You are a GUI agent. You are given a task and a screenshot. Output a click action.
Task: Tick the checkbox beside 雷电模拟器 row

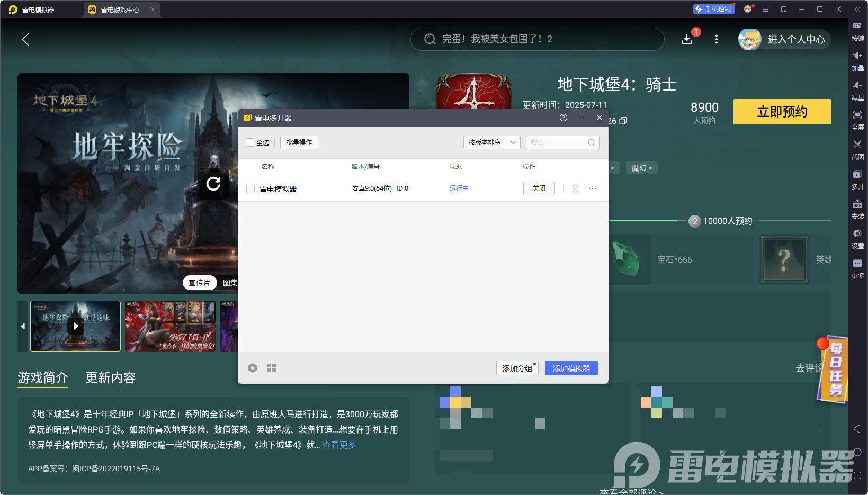[250, 189]
